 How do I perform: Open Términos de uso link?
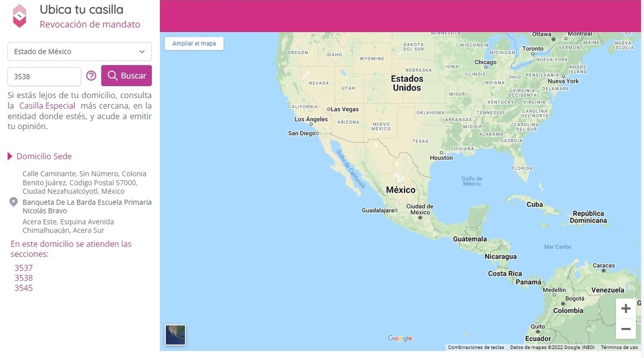[619, 347]
